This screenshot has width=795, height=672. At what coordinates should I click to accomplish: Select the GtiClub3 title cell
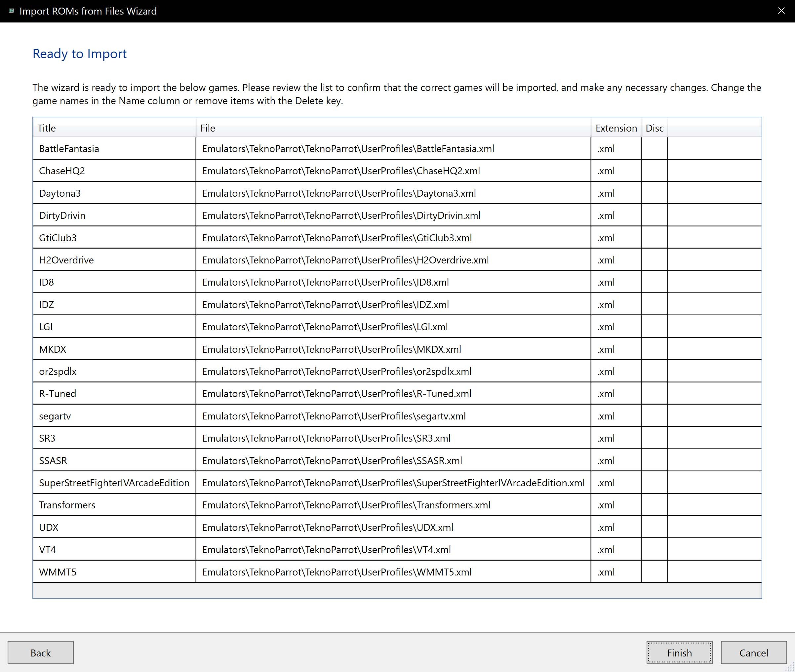coord(115,238)
